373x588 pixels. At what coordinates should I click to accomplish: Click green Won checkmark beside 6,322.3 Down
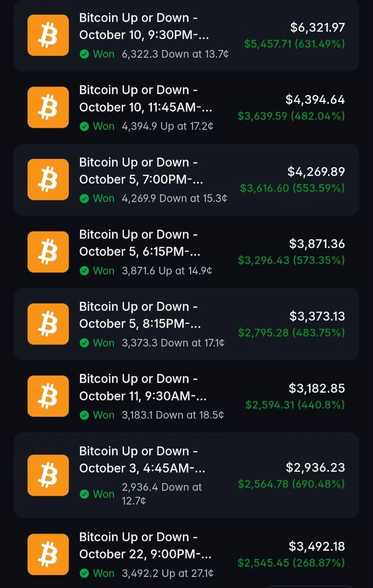(x=84, y=54)
